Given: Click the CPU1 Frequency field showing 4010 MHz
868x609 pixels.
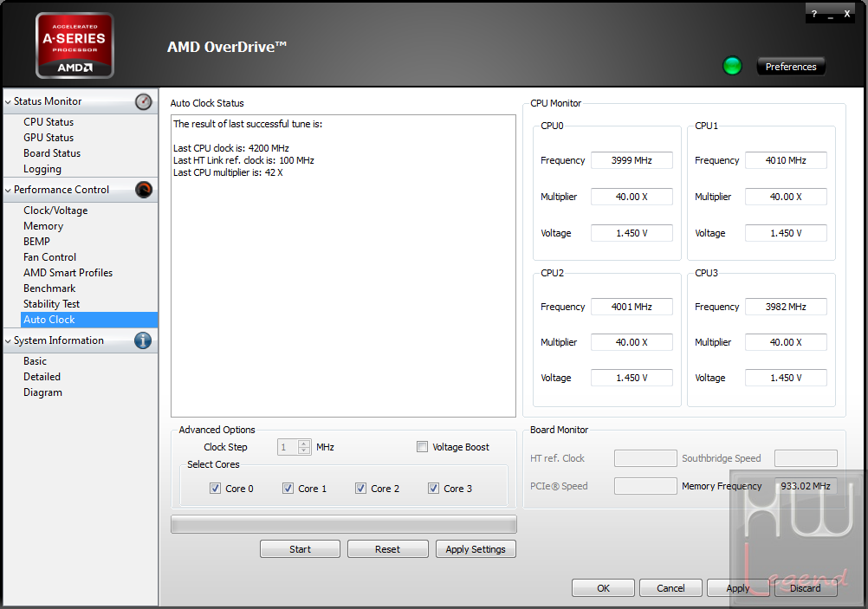Looking at the screenshot, I should tap(786, 160).
